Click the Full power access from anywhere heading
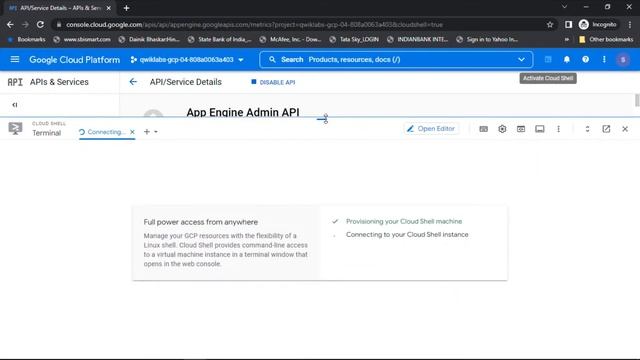The height and width of the screenshot is (360, 640). [x=201, y=222]
